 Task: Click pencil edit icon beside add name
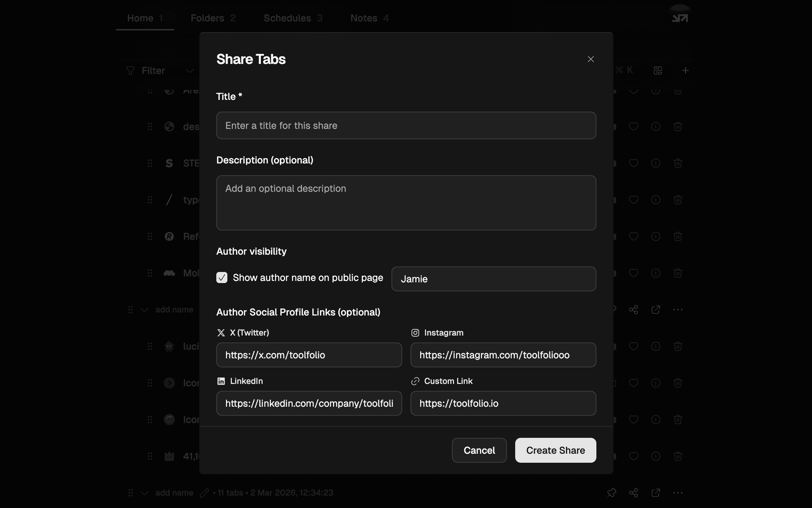tap(204, 493)
